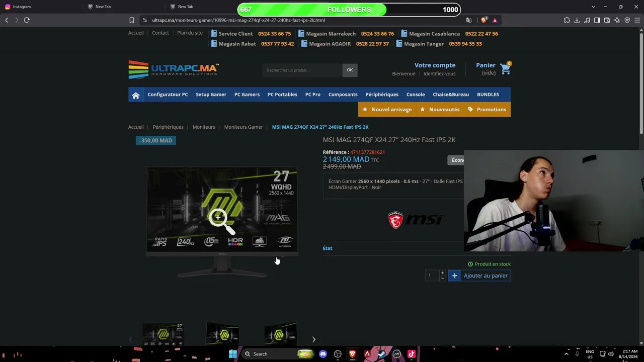Open the Composants menu
644x362 pixels.
tap(343, 95)
